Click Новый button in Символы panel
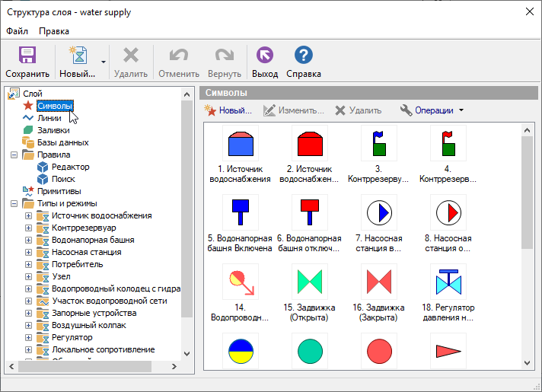The image size is (542, 392). pos(228,110)
